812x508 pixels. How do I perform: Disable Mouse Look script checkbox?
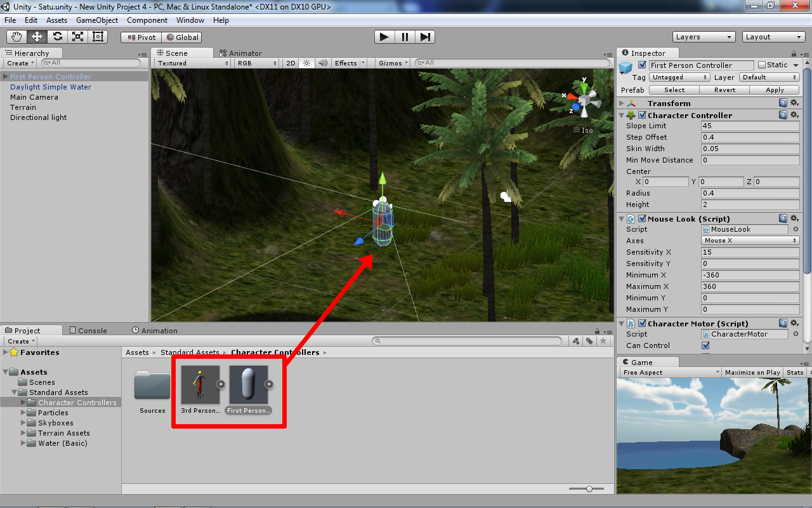[x=642, y=218]
